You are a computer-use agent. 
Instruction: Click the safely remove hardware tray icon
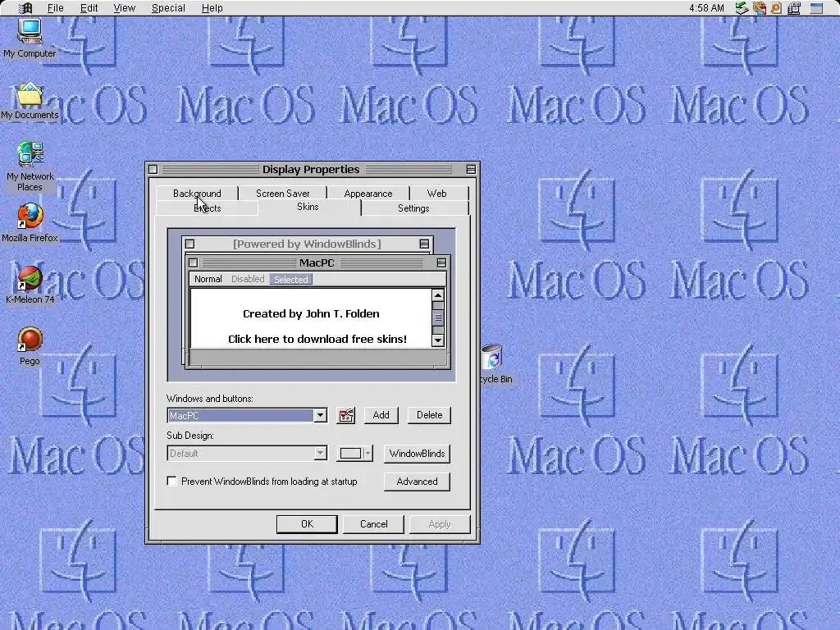pyautogui.click(x=742, y=8)
